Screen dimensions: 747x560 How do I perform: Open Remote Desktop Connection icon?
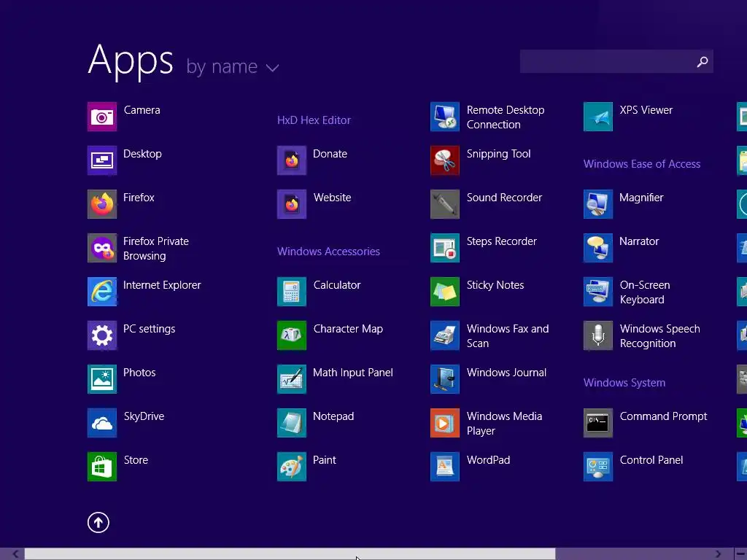tap(445, 116)
